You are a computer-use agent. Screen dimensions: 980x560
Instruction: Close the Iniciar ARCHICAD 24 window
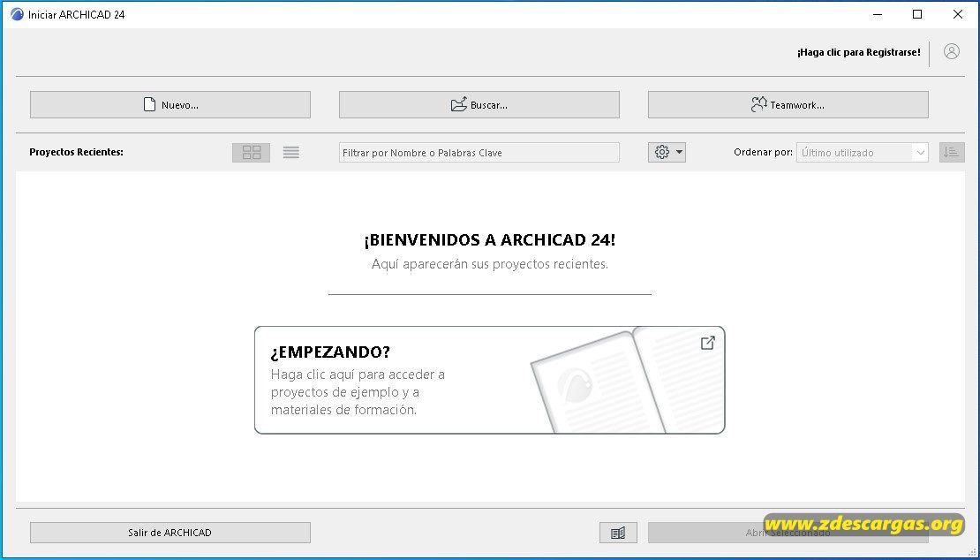[x=957, y=14]
